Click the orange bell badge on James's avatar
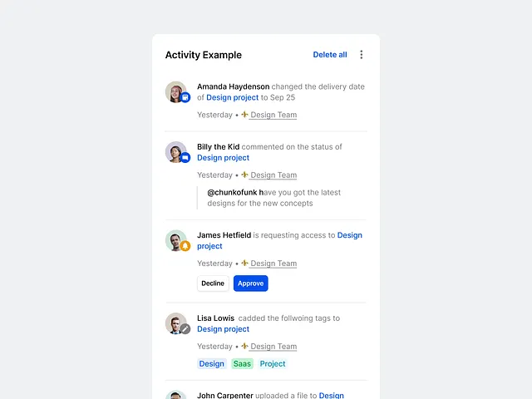This screenshot has height=399, width=532. (185, 246)
